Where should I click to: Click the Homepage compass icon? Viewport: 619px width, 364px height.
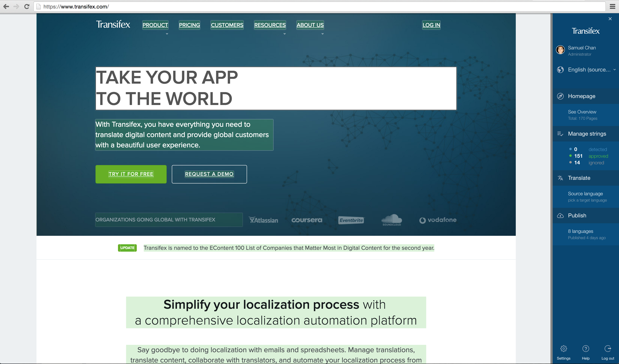[560, 96]
